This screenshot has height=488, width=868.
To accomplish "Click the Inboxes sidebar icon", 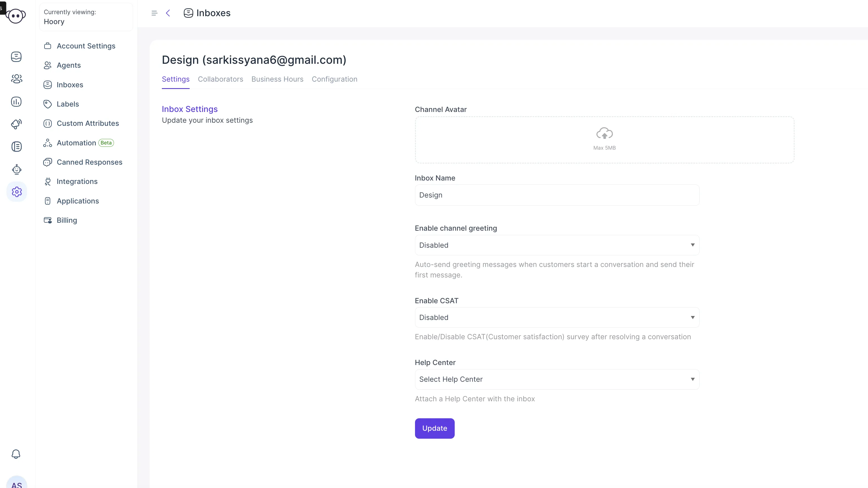I will tap(16, 57).
